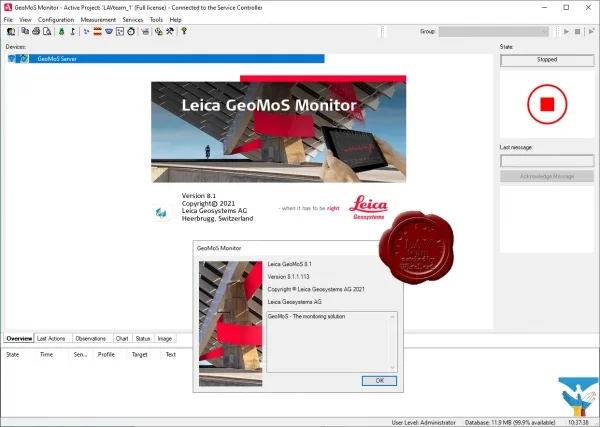The image size is (600, 427).
Task: Click the play button next to Group
Action: pyautogui.click(x=566, y=31)
